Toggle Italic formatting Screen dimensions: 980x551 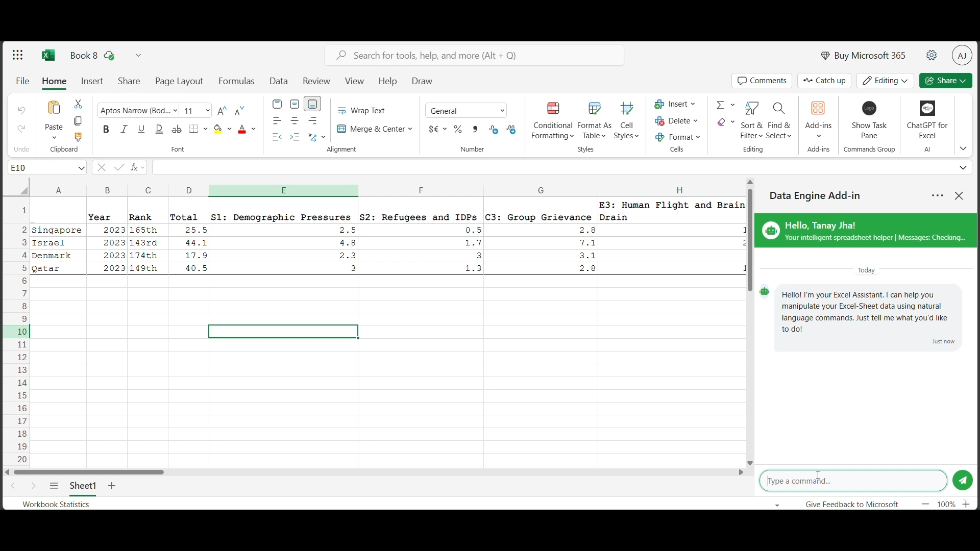coord(124,130)
